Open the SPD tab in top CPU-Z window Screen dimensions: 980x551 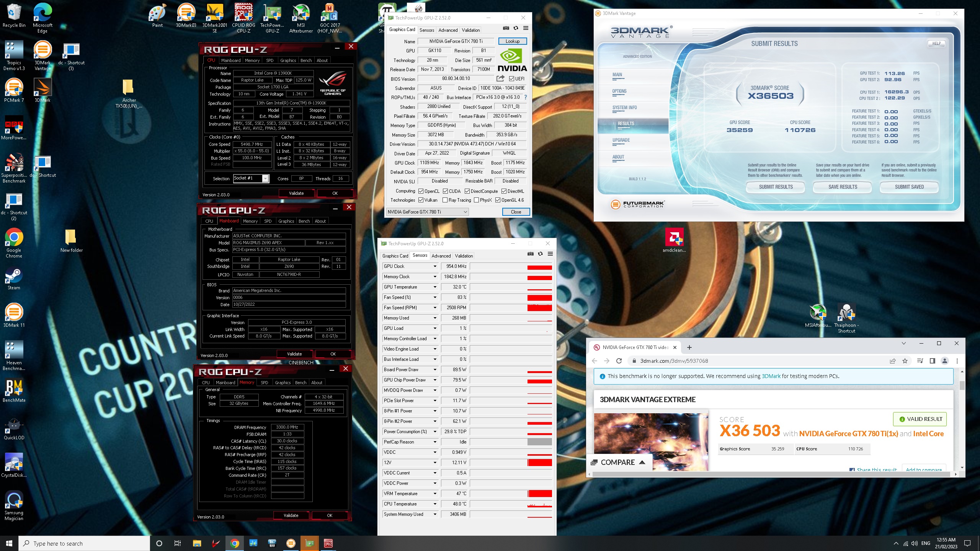coord(270,60)
